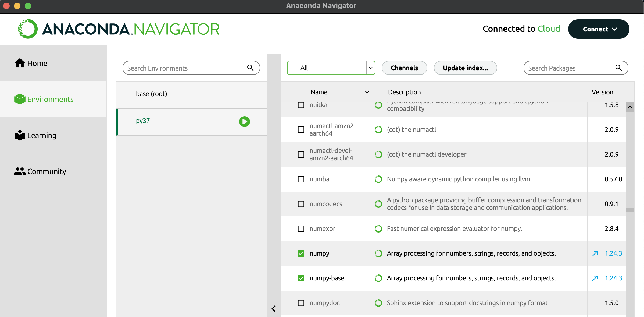Image resolution: width=644 pixels, height=317 pixels.
Task: Collapse the environments panel with left chevron
Action: click(x=274, y=308)
